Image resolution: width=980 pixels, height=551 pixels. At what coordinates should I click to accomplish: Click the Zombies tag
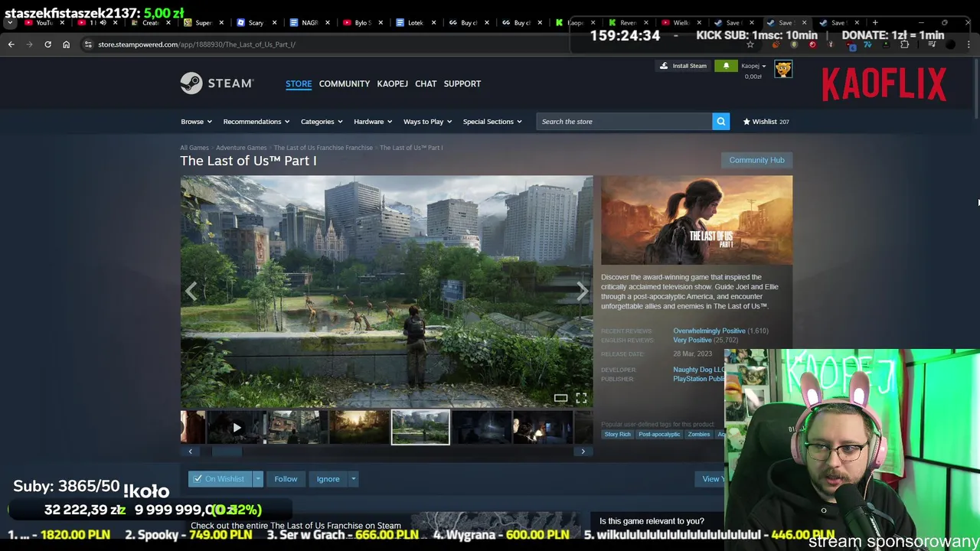pyautogui.click(x=698, y=435)
